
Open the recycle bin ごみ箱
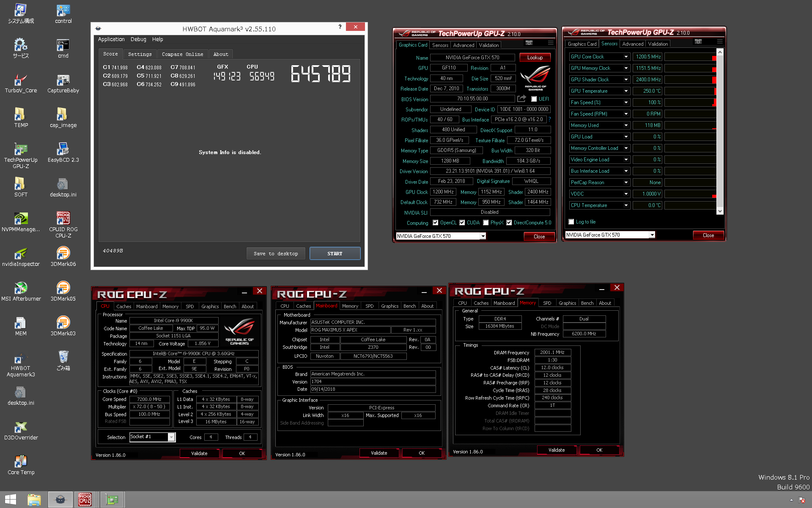click(x=63, y=361)
